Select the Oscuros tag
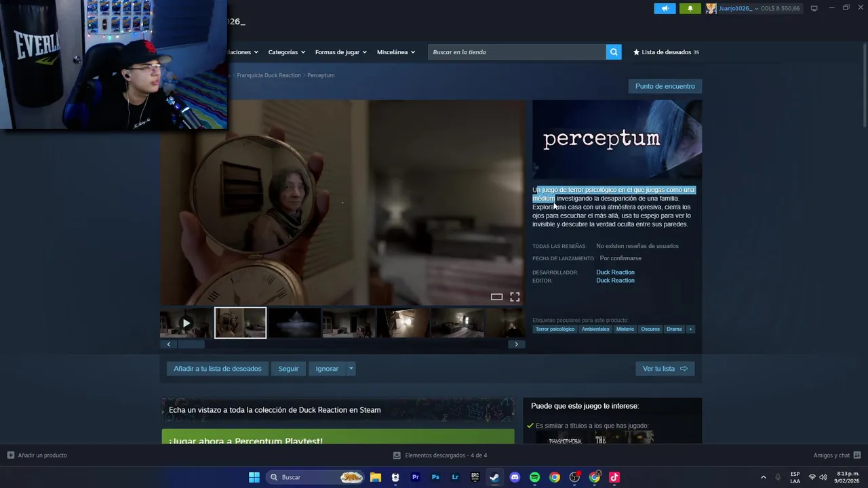Screen dimensions: 868x488 (x=650, y=329)
